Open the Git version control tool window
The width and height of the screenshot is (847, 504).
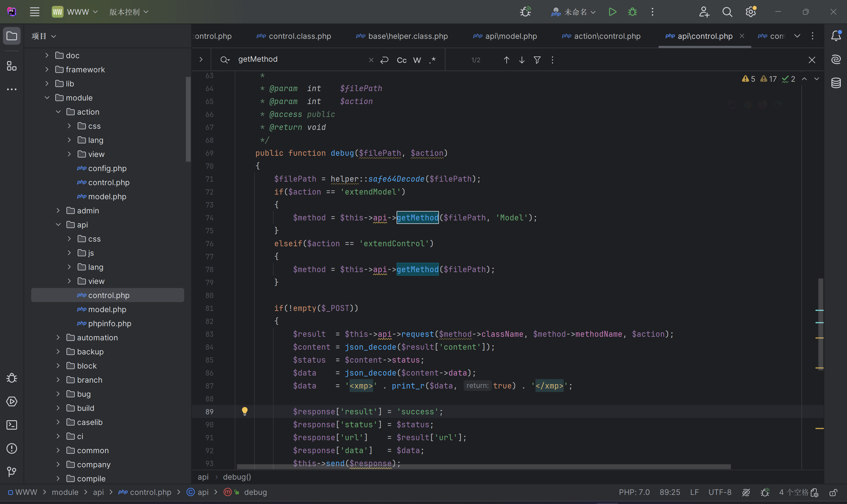[x=11, y=471]
